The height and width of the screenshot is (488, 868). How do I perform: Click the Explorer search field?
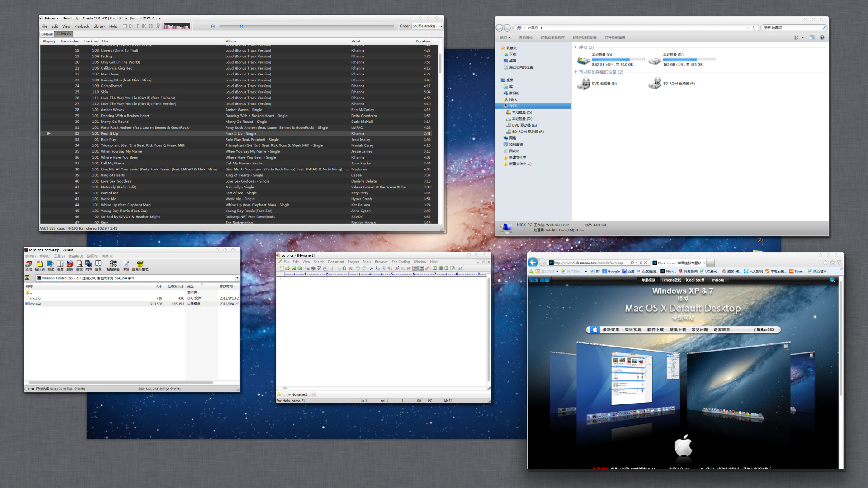pyautogui.click(x=794, y=28)
